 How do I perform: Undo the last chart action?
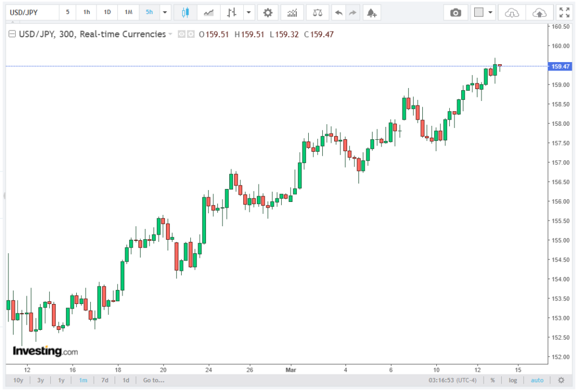[338, 12]
